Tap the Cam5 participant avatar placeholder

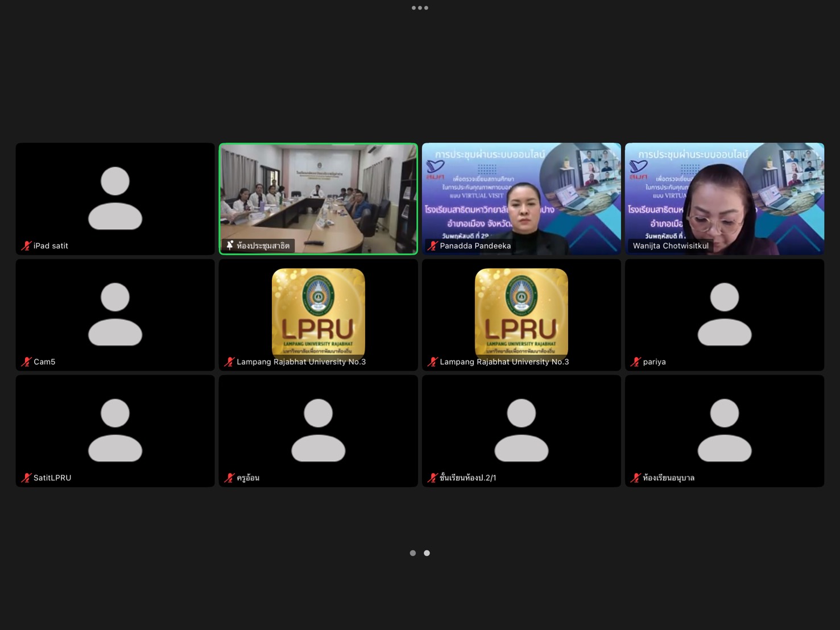[x=115, y=314]
